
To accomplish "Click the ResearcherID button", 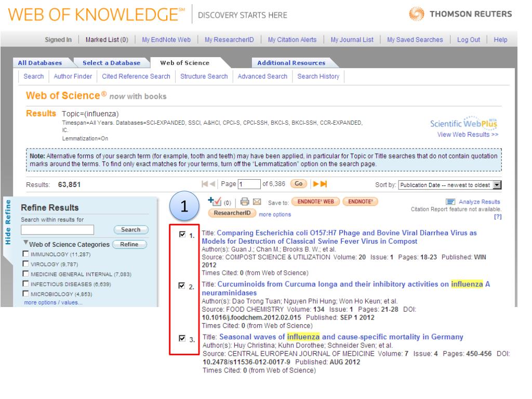I will pyautogui.click(x=232, y=212).
